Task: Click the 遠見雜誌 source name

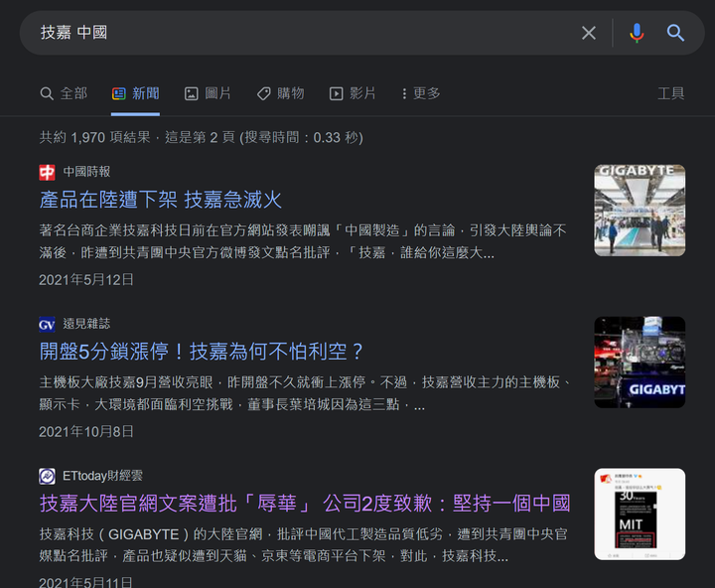Action: pos(86,324)
